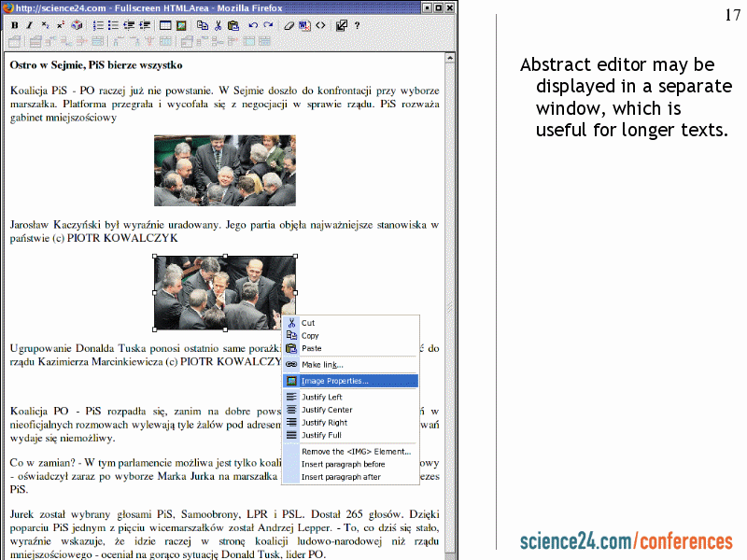Choose Make link... from context menu
Image resolution: width=747 pixels, height=560 pixels.
322,364
